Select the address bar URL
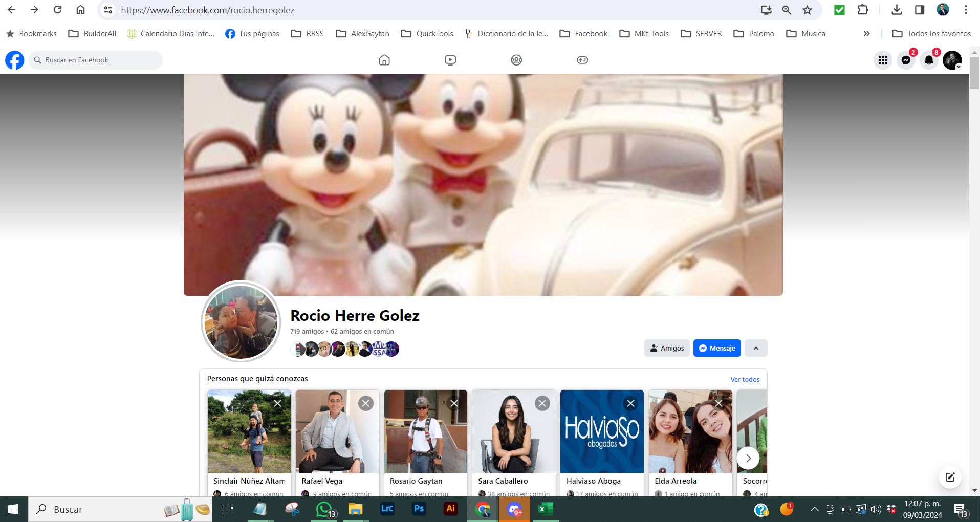 [207, 10]
